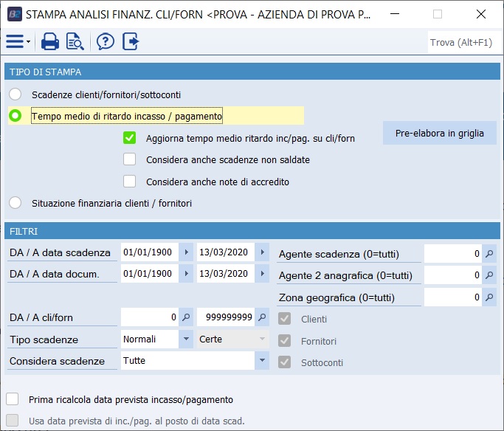Viewport: 504px width, 431px height.
Task: Select Scadenze clienti/fornitori/sottoconti radio option
Action: (x=15, y=94)
